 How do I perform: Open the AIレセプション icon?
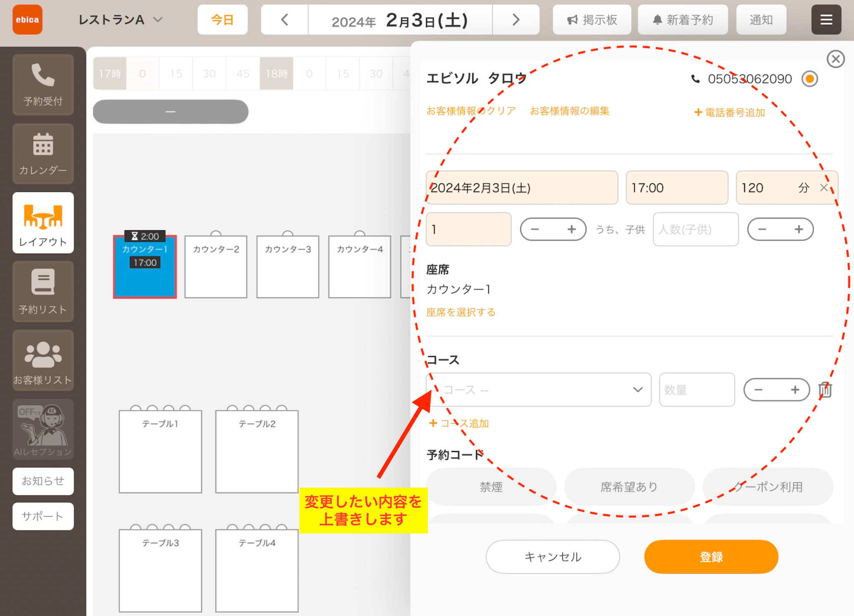[x=43, y=429]
